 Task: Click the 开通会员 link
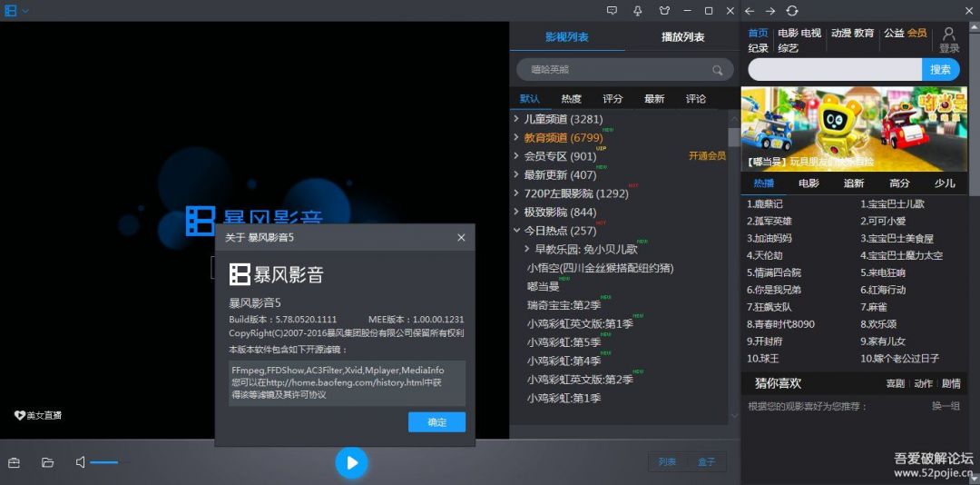(707, 156)
